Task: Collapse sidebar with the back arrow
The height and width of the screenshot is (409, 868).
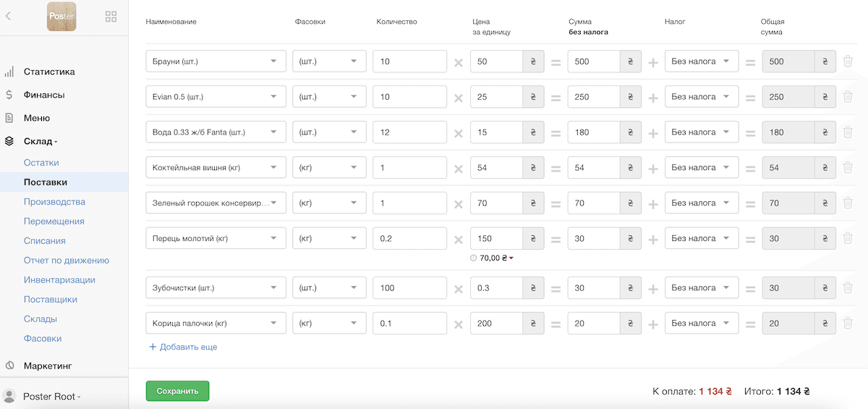Action: 8,16
